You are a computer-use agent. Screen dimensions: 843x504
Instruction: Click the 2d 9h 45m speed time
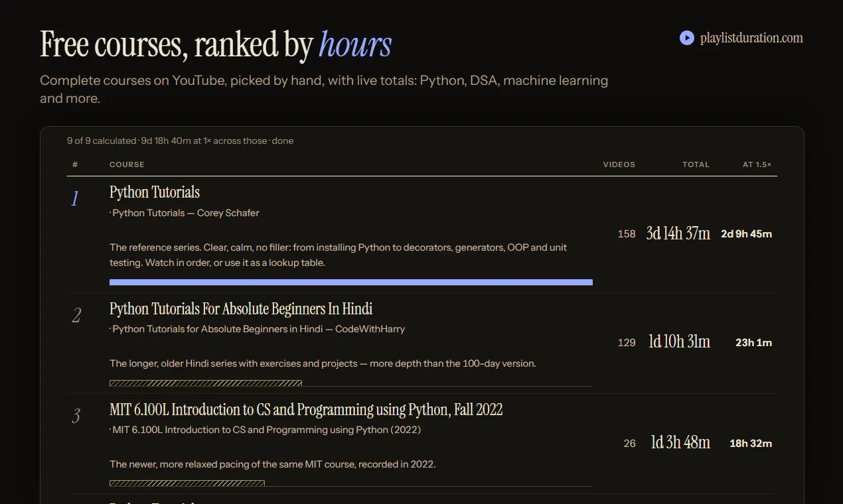point(747,234)
